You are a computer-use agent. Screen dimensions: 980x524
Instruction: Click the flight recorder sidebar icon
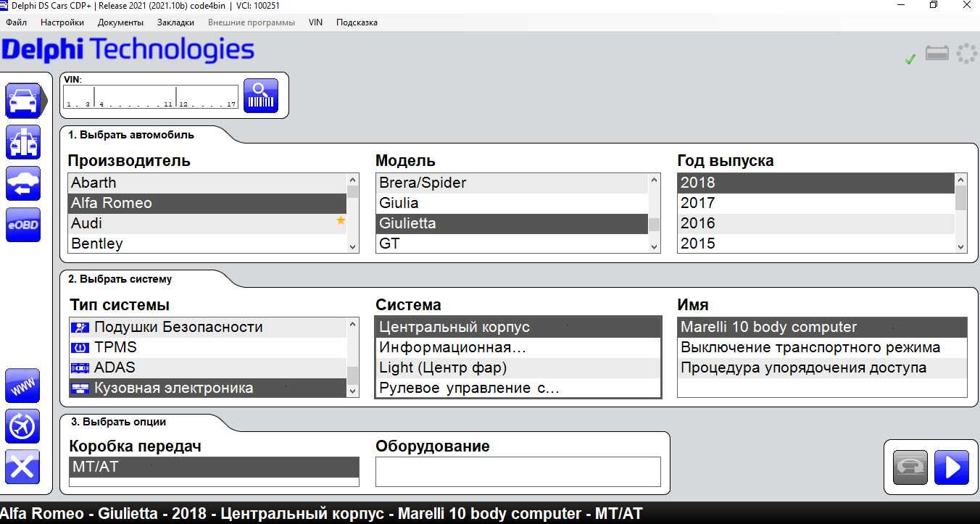22,426
